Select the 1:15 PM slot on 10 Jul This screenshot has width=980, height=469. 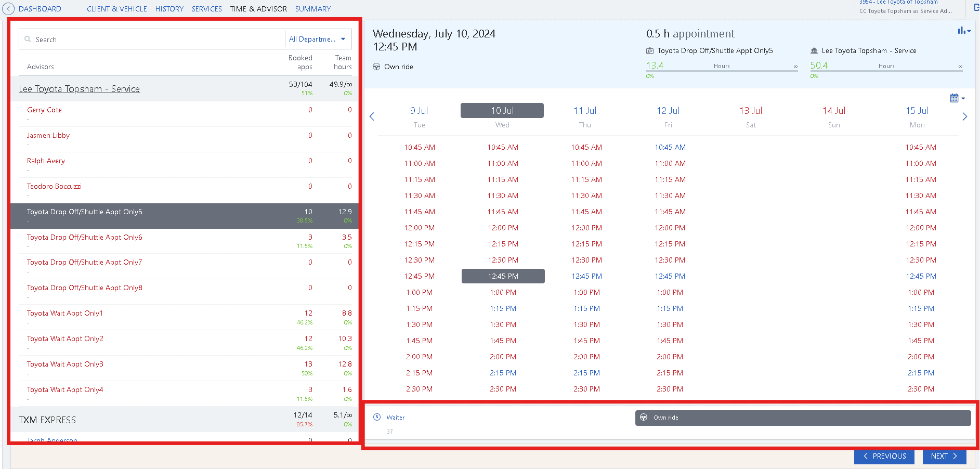click(503, 308)
